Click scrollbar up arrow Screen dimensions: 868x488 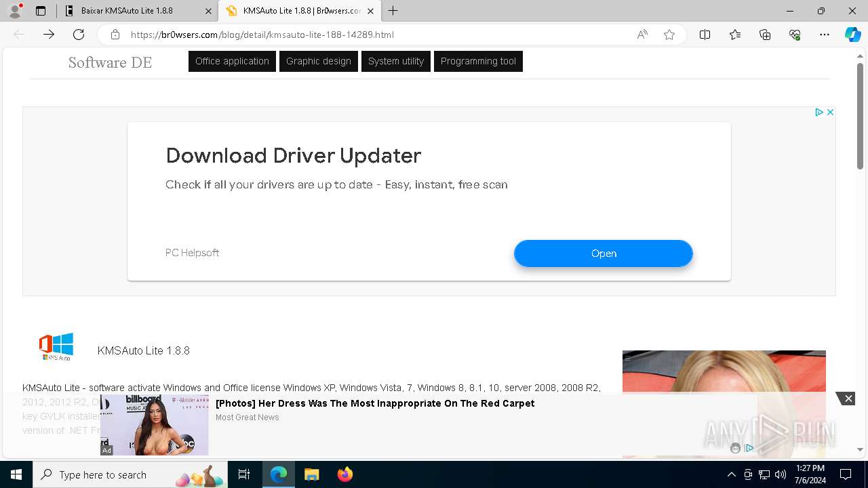tap(860, 56)
